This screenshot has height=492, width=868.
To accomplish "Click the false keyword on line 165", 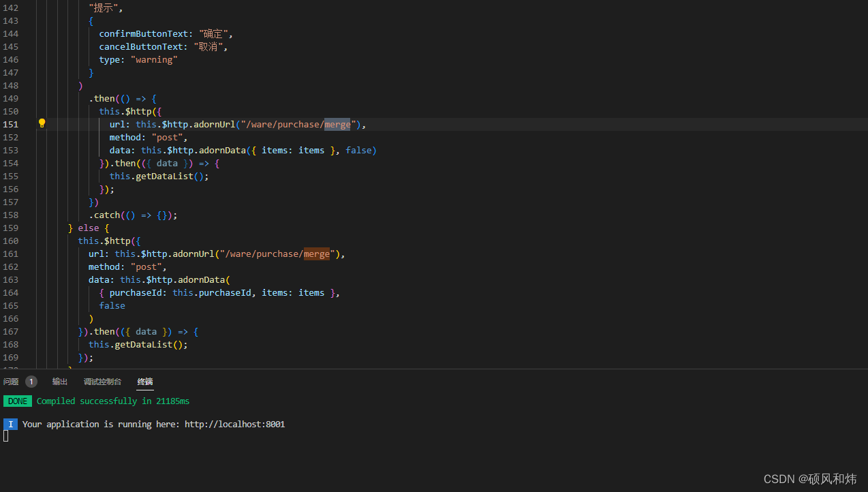I will 112,305.
